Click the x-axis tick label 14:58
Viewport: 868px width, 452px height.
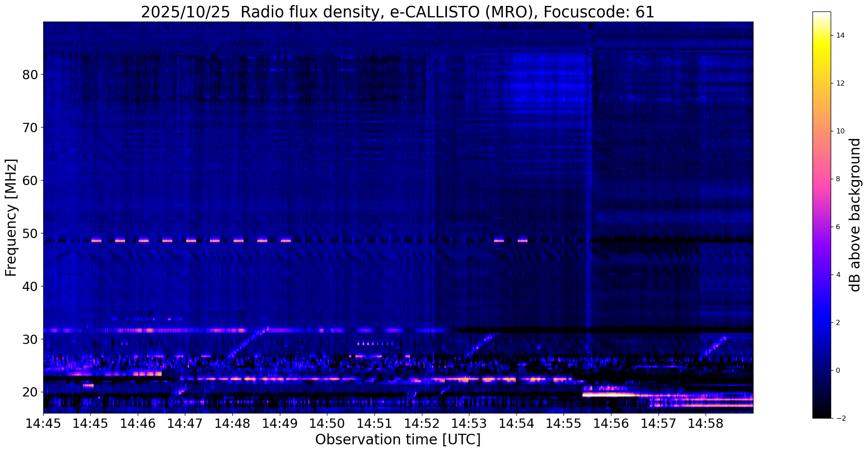(706, 424)
